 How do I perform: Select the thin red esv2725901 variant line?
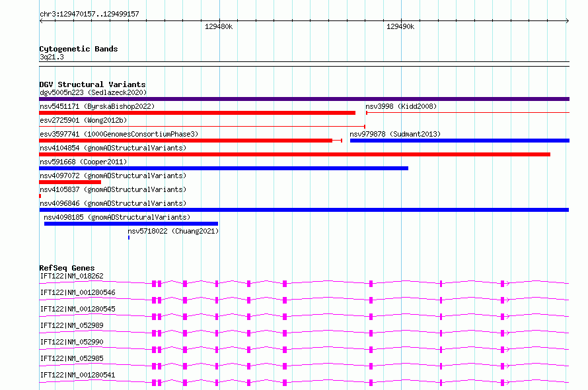[202, 127]
